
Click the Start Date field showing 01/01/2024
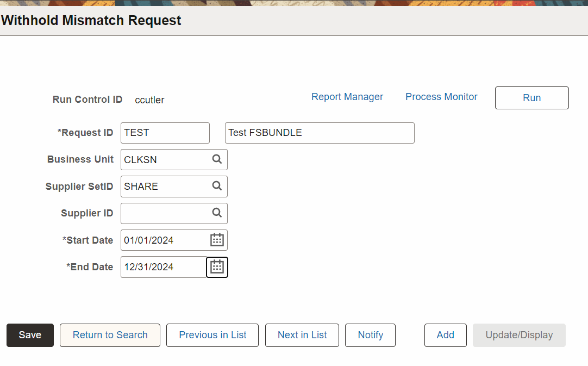(x=163, y=240)
